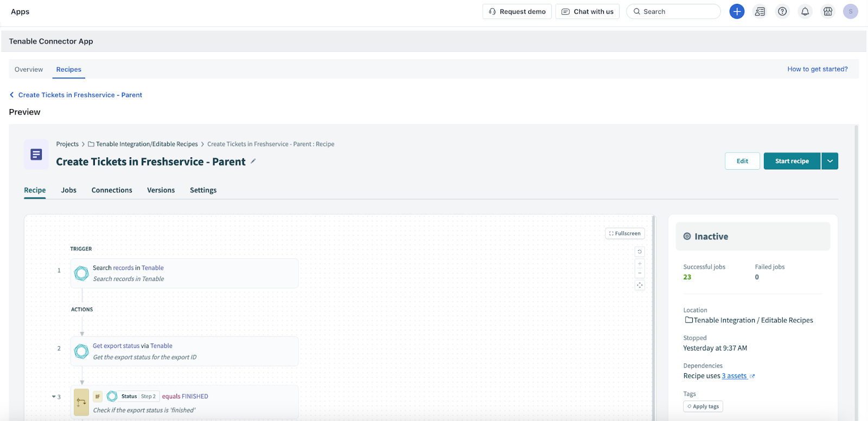The height and width of the screenshot is (421, 868).
Task: Collapse step 3 using the triangle
Action: pyautogui.click(x=54, y=397)
